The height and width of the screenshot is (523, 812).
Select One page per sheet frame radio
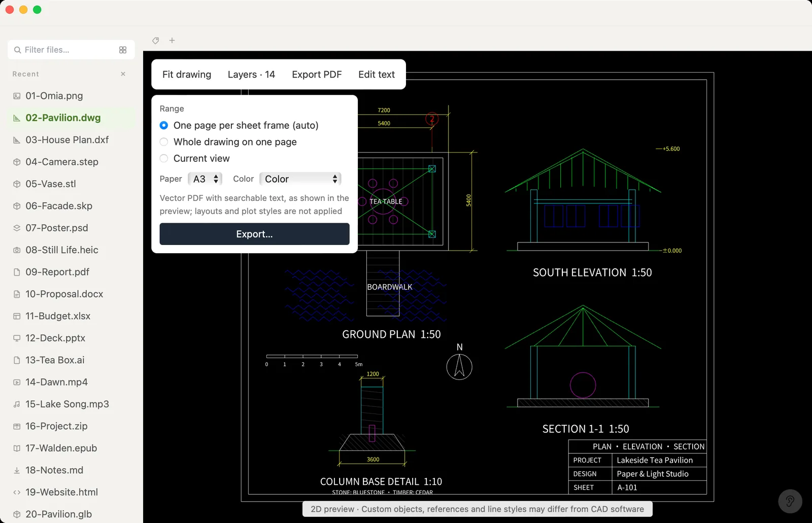click(x=164, y=125)
